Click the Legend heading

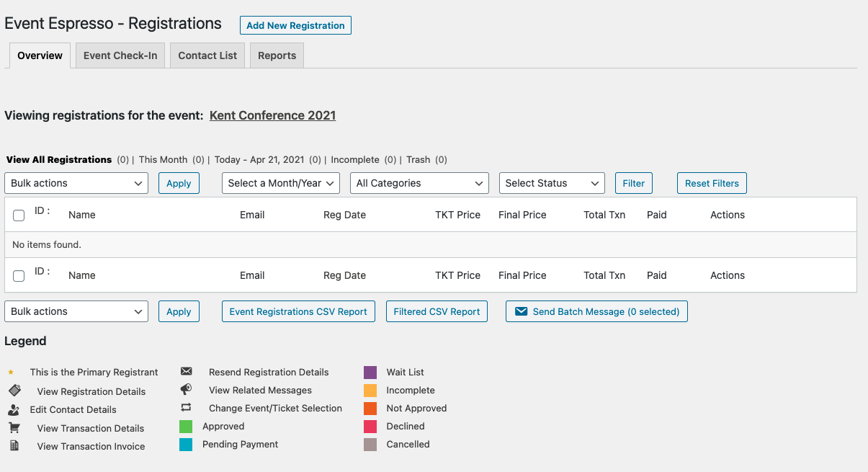[x=25, y=342]
